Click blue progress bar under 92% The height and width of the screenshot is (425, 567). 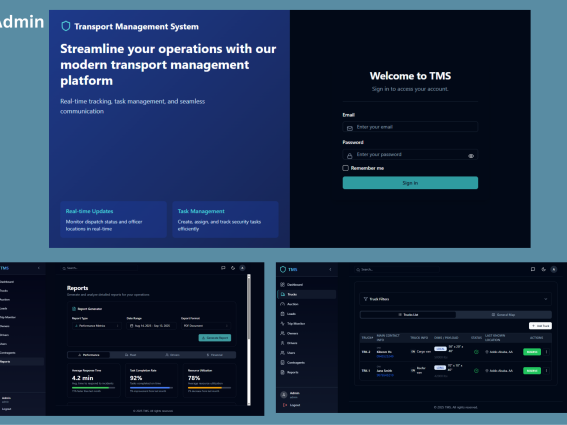(x=151, y=388)
